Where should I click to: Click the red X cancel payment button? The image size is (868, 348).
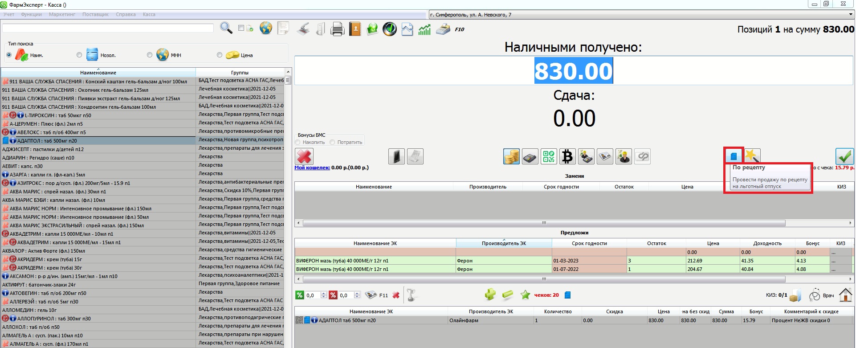pyautogui.click(x=304, y=156)
